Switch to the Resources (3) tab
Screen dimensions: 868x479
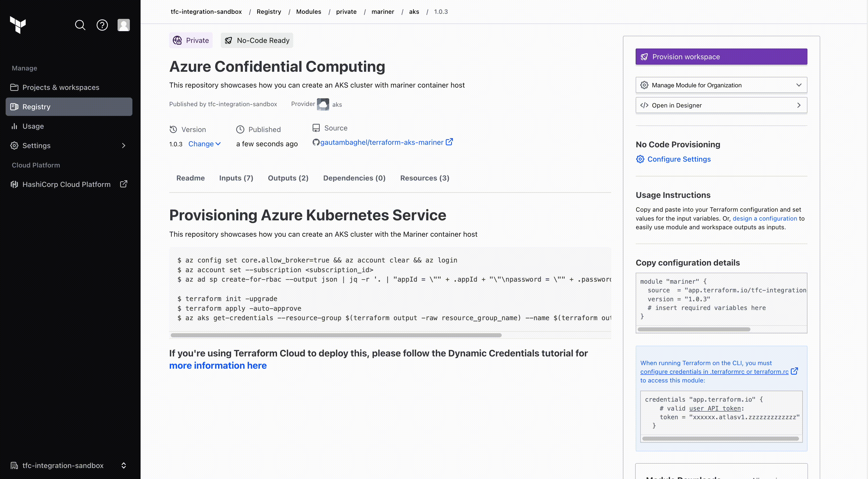425,178
